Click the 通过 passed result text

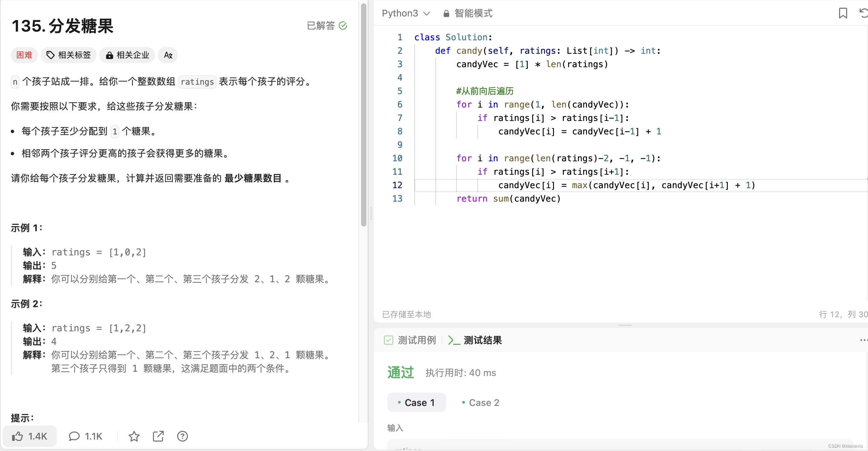click(x=400, y=372)
